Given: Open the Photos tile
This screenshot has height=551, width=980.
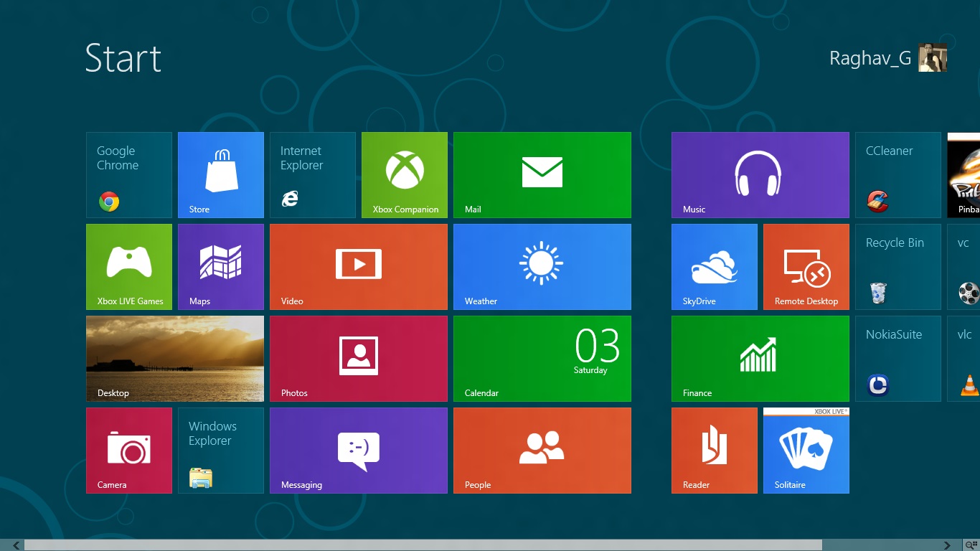Looking at the screenshot, I should click(x=359, y=359).
